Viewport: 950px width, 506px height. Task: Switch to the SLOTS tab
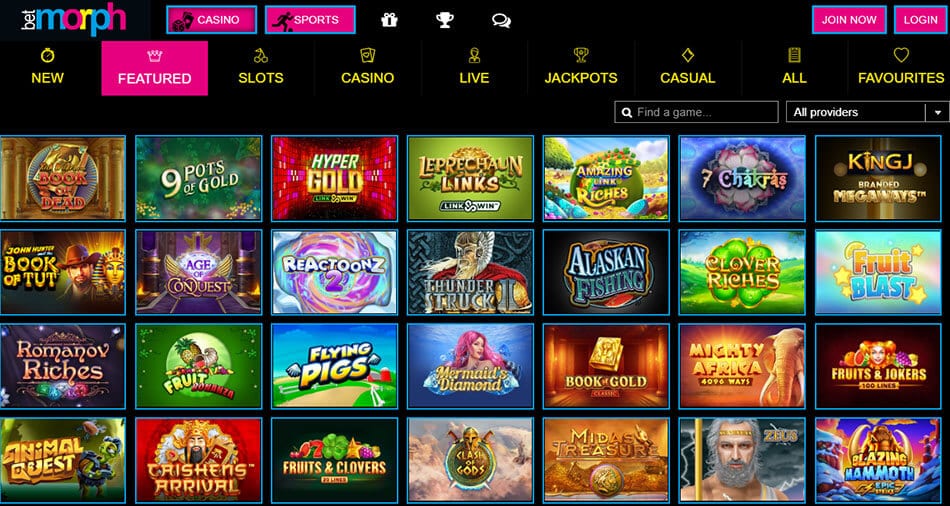(261, 68)
